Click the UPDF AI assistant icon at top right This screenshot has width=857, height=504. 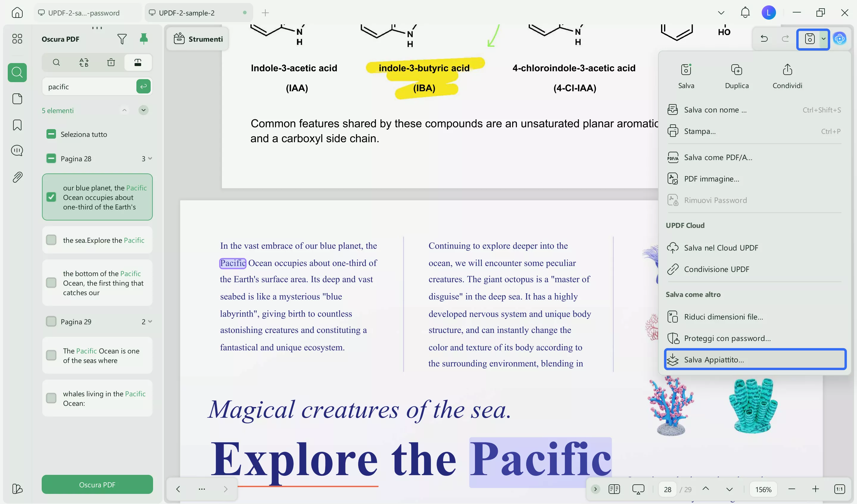click(x=840, y=39)
